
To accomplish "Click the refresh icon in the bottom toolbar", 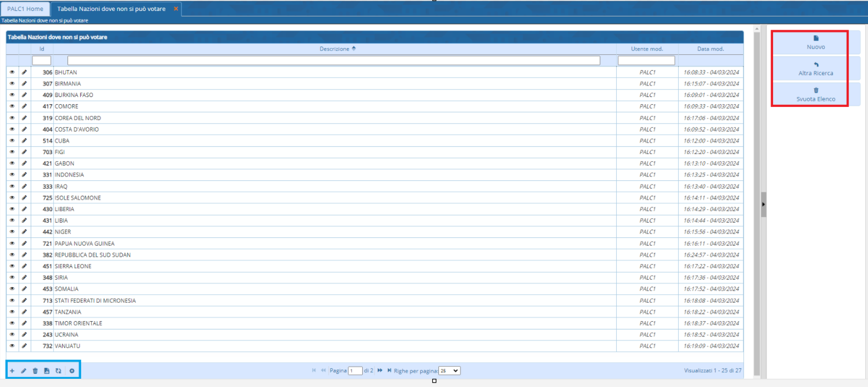I will (58, 371).
